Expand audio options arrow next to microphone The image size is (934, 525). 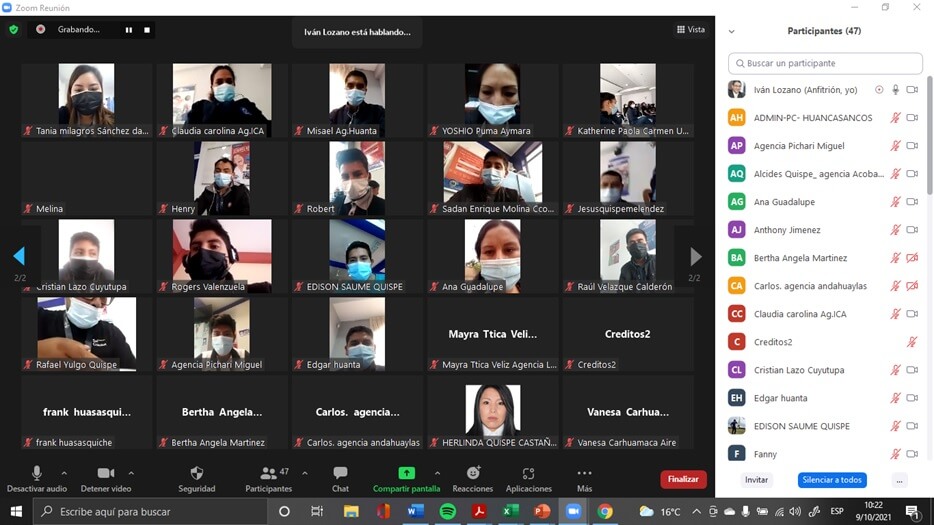tap(64, 473)
